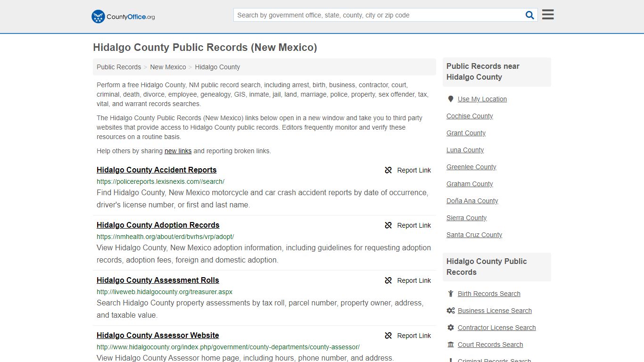Click broken-link icon for Adoption Records
The width and height of the screenshot is (644, 362).
[388, 225]
